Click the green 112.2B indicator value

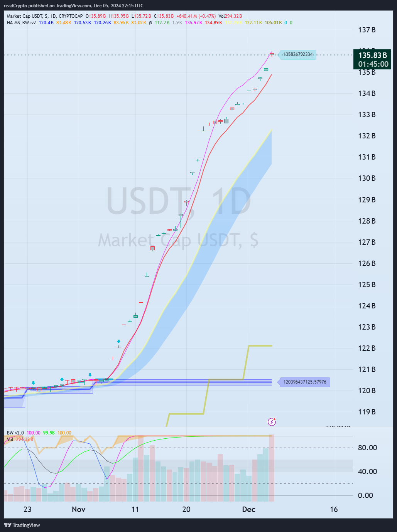(162, 23)
